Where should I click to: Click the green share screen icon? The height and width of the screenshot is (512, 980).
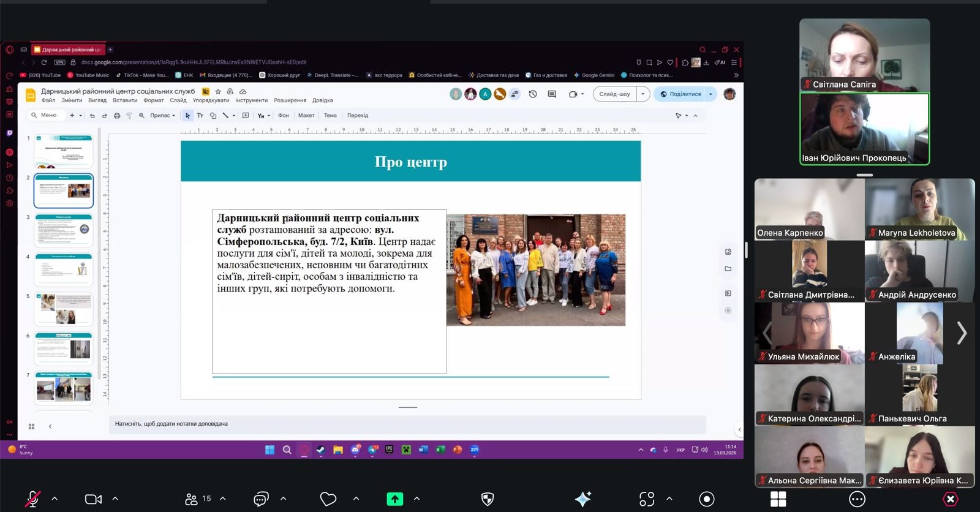[x=395, y=499]
